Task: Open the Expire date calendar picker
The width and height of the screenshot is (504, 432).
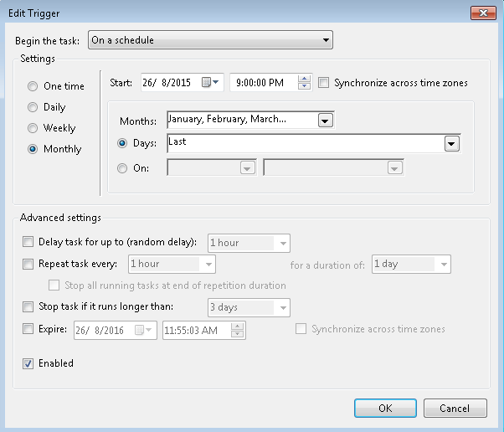Action: (143, 330)
